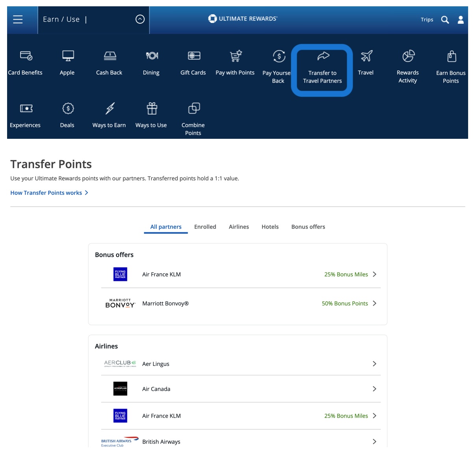Switch to the Bonus offers tab
The height and width of the screenshot is (459, 476).
coord(308,227)
